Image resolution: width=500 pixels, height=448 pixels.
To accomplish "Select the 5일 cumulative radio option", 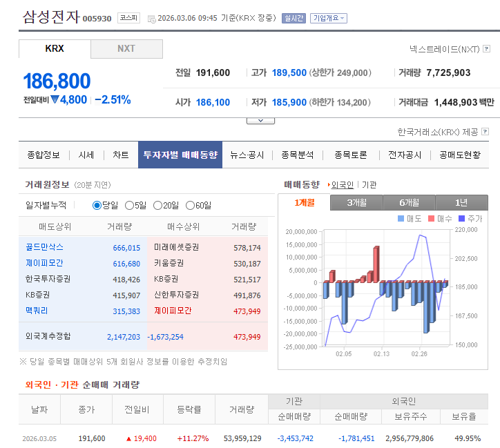I will pos(128,205).
